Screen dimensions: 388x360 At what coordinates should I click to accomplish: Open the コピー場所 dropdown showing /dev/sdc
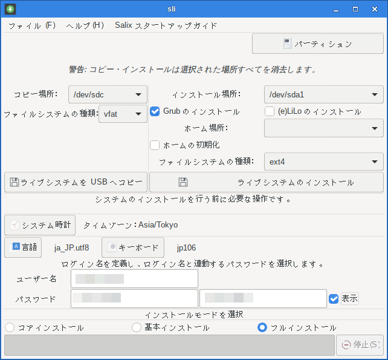(108, 95)
